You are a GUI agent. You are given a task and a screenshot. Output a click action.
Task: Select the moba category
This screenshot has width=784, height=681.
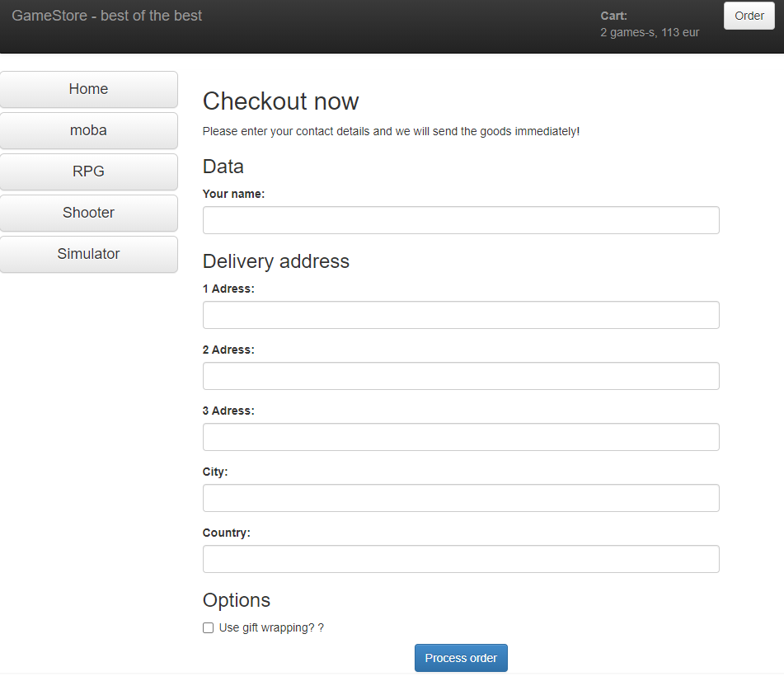pos(88,130)
